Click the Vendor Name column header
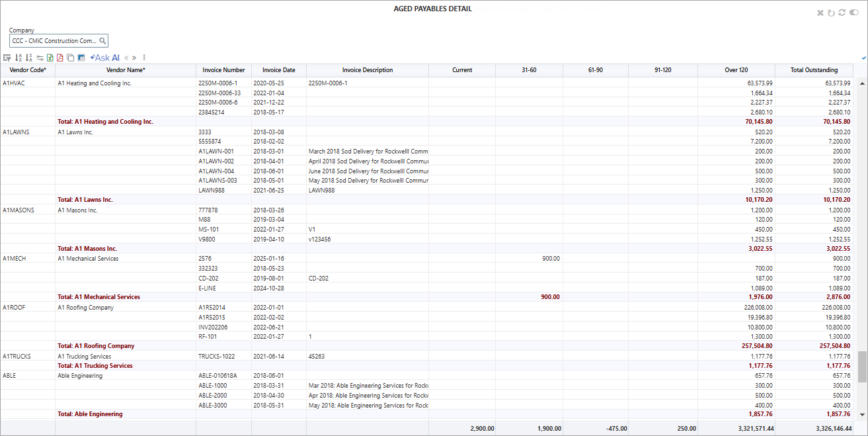868x436 pixels. tap(126, 69)
